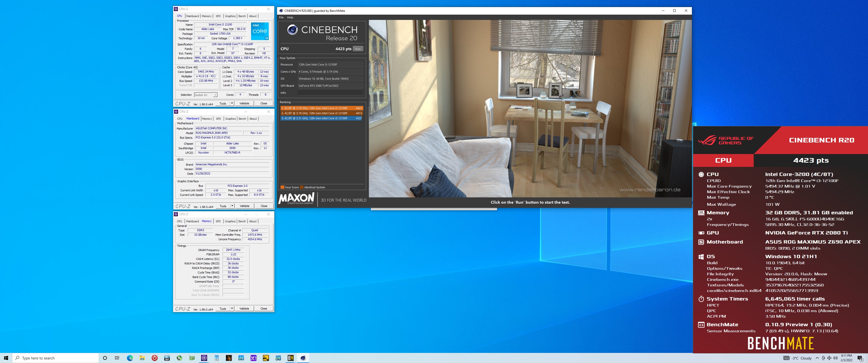Click the dark bar-chart icon in taskbar
The width and height of the screenshot is (868, 363).
point(167,358)
